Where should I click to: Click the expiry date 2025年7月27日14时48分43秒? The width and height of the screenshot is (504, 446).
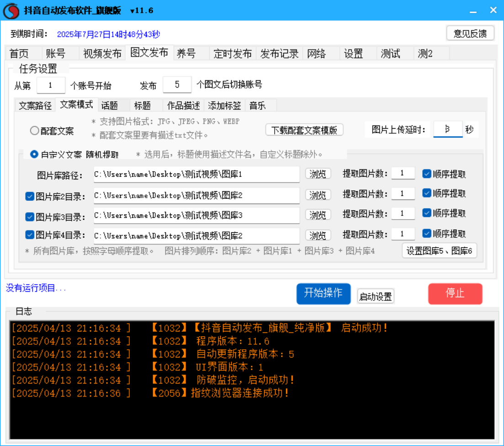tap(108, 34)
